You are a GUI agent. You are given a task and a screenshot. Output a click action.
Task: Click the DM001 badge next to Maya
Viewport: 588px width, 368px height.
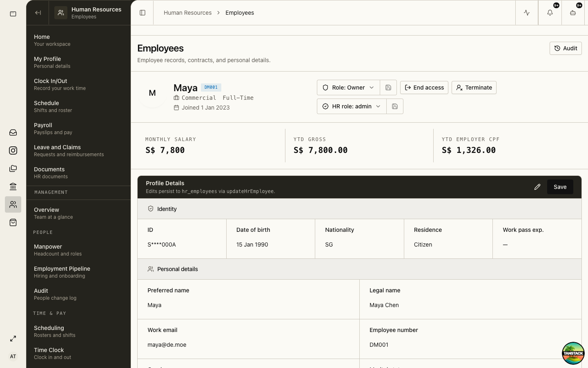pyautogui.click(x=211, y=87)
